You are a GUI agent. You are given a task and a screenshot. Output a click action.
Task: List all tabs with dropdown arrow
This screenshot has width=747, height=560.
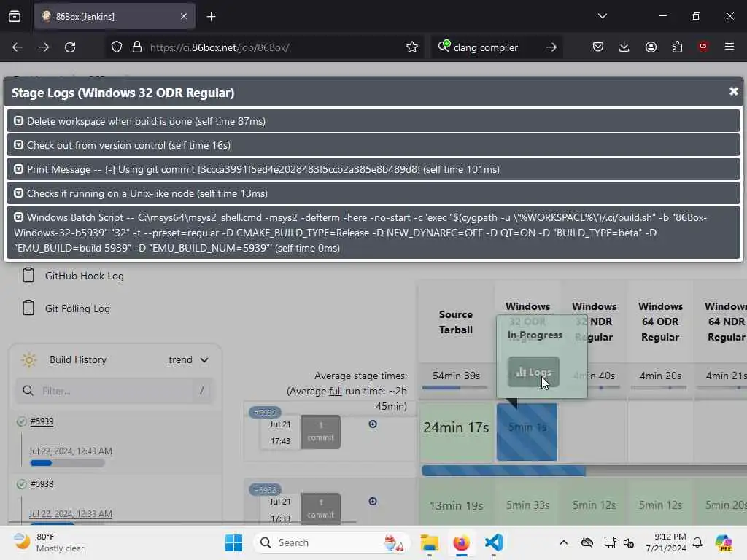[602, 16]
